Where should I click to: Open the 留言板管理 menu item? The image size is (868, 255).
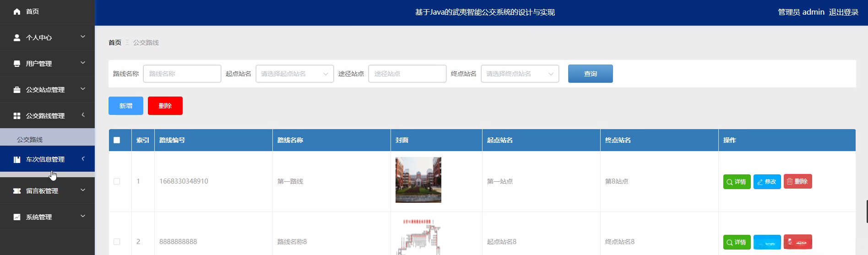point(47,191)
